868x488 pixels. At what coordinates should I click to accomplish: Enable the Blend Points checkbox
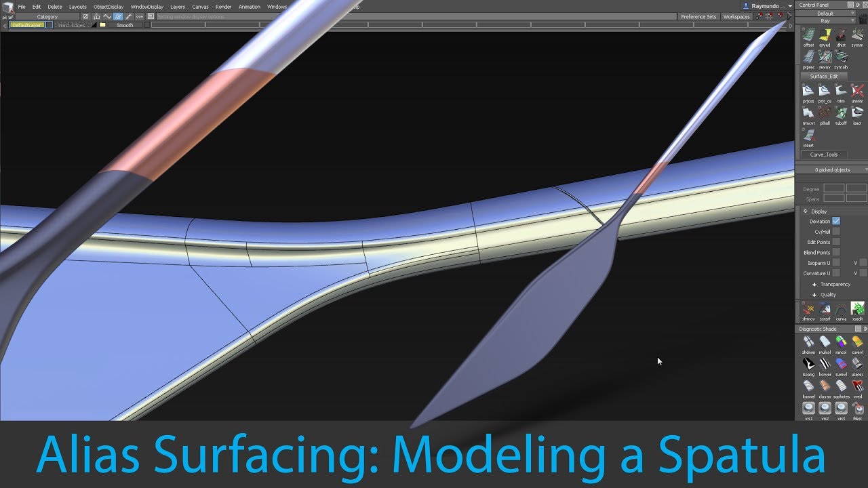pyautogui.click(x=836, y=252)
